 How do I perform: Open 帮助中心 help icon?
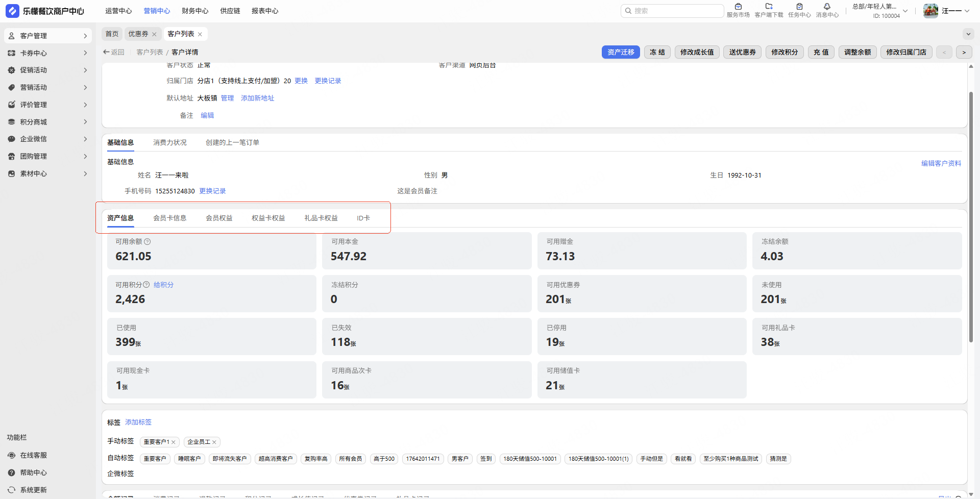[11, 472]
